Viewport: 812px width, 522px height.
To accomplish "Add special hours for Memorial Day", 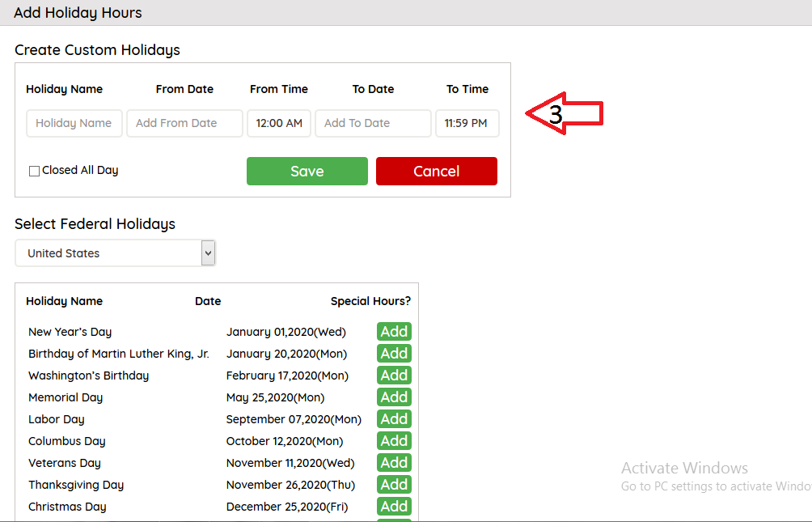I will [x=394, y=397].
